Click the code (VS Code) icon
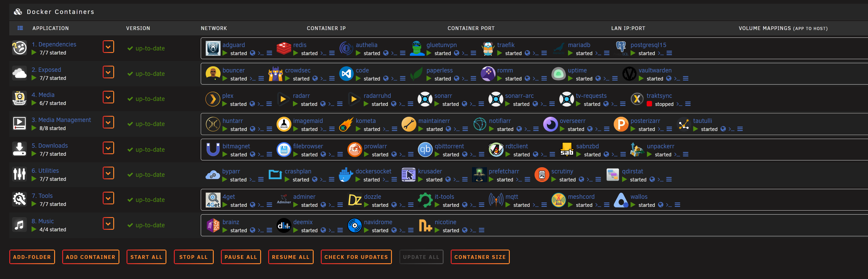The width and height of the screenshot is (868, 279). click(x=346, y=74)
